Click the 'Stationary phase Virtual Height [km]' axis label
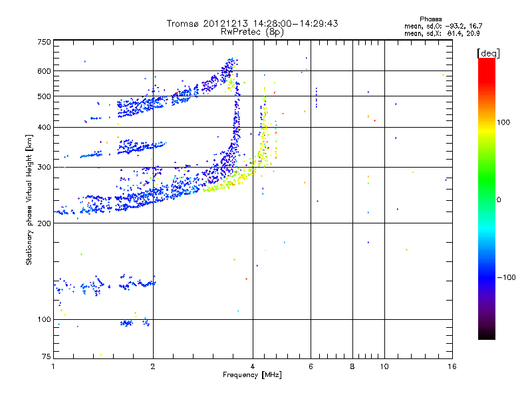 point(29,199)
